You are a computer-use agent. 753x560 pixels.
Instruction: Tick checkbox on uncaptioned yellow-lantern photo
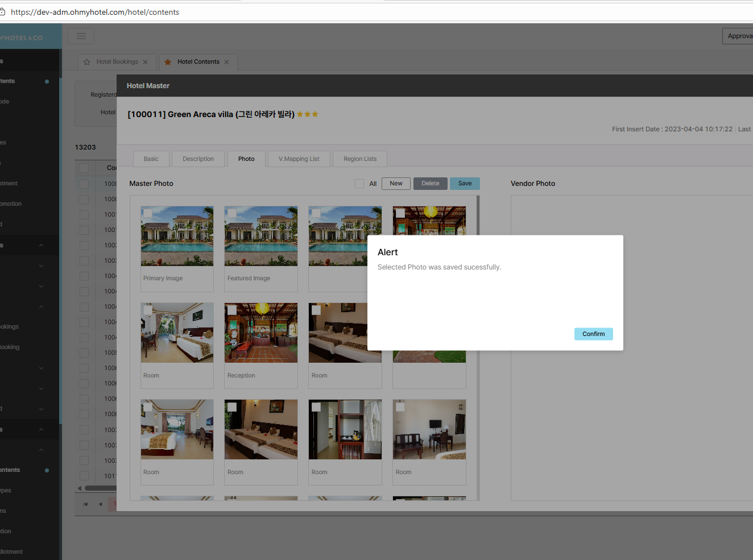click(400, 213)
